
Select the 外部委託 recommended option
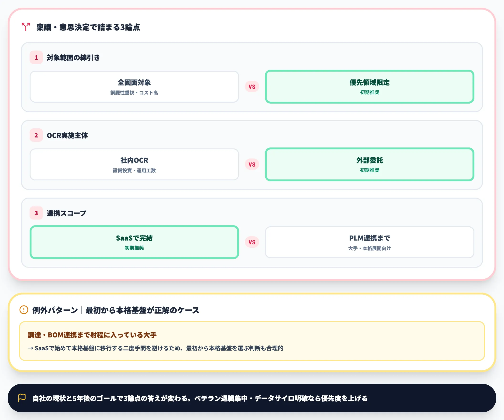tap(369, 164)
